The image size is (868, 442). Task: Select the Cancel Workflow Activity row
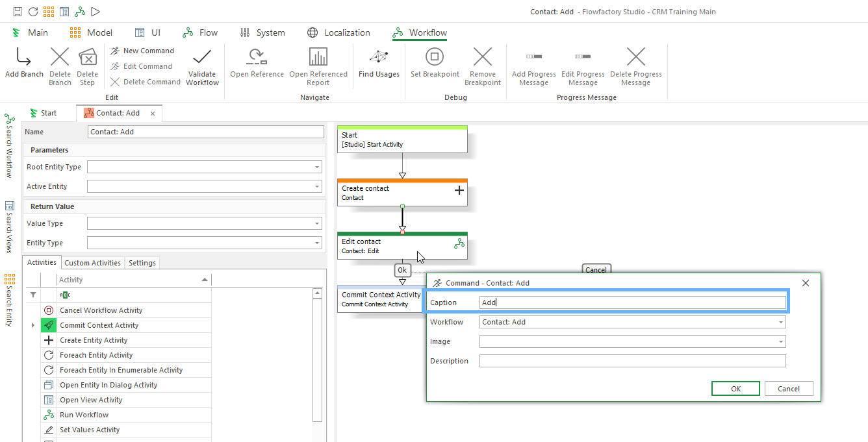126,310
